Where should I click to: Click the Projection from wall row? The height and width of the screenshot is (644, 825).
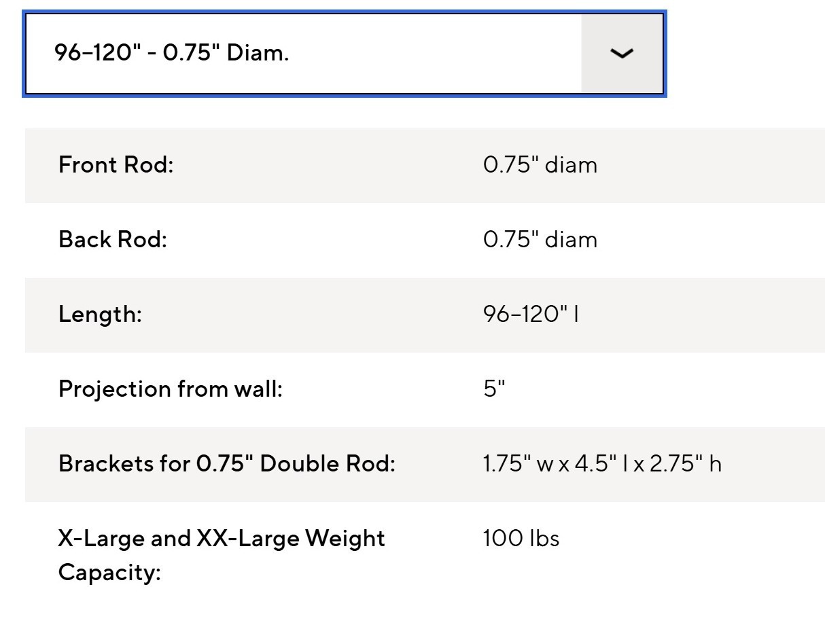(425, 390)
